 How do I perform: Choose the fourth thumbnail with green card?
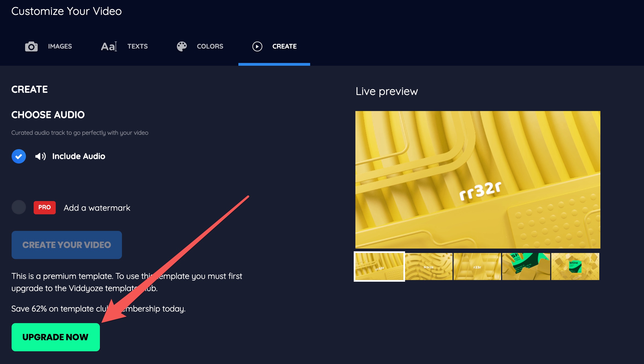(526, 267)
